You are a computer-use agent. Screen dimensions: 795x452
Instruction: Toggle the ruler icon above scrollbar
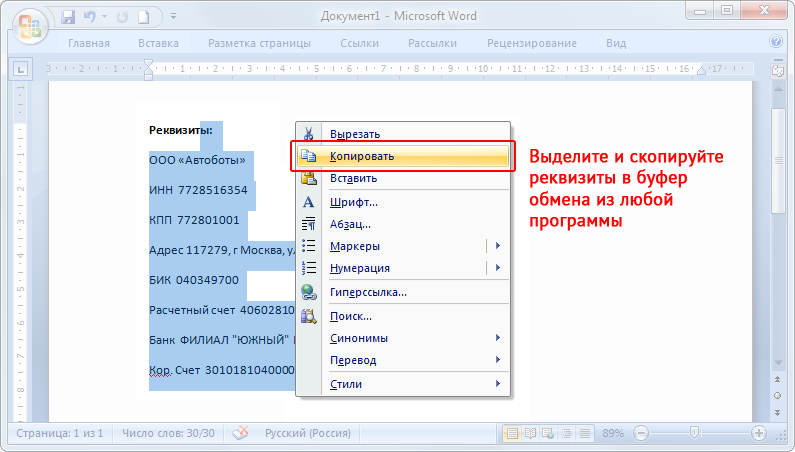point(777,70)
